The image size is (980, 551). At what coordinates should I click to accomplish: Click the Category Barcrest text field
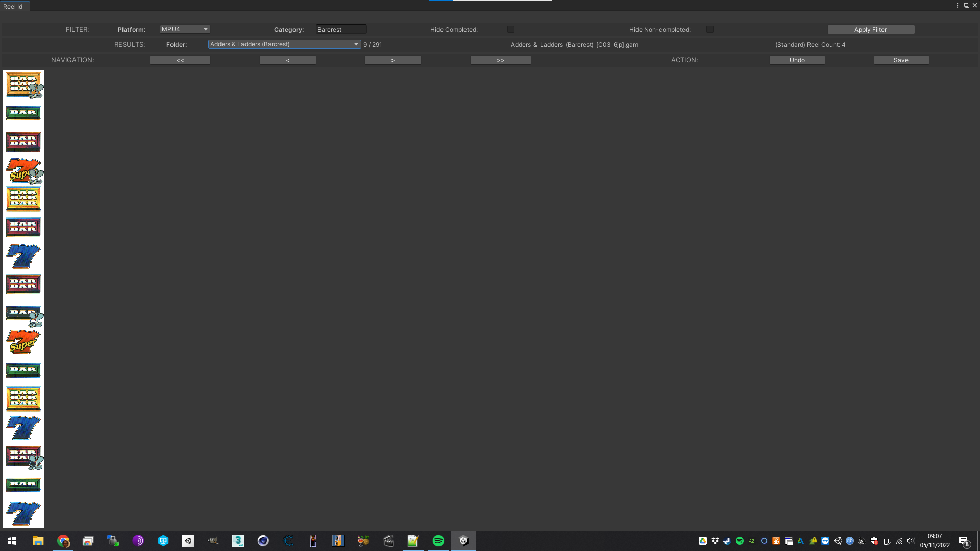click(x=341, y=30)
